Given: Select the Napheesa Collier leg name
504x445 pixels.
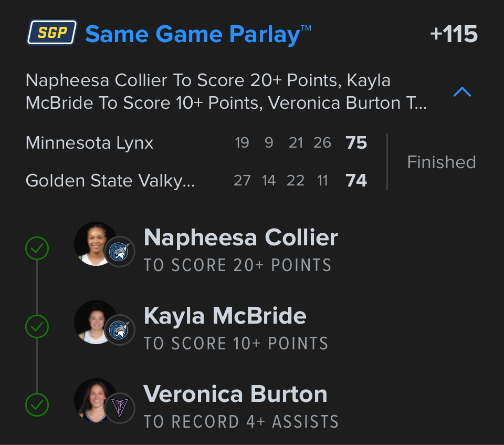Looking at the screenshot, I should click(240, 237).
